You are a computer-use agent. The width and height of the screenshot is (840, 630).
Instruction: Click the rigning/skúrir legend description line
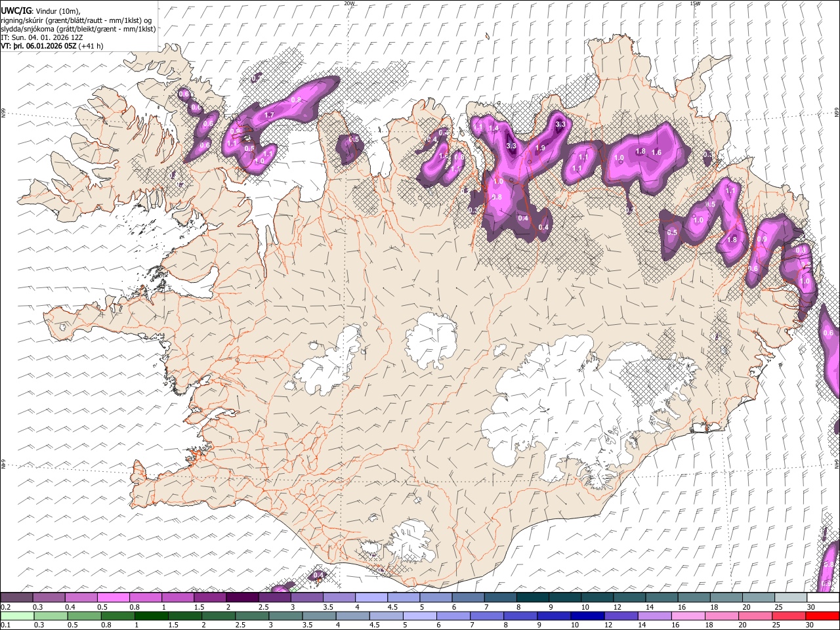point(76,20)
